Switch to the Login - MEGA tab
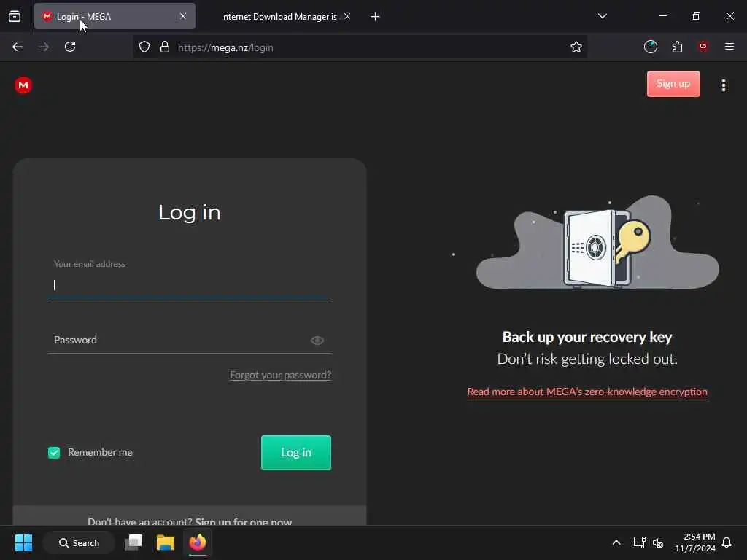Viewport: 747px width, 560px height. coord(115,16)
